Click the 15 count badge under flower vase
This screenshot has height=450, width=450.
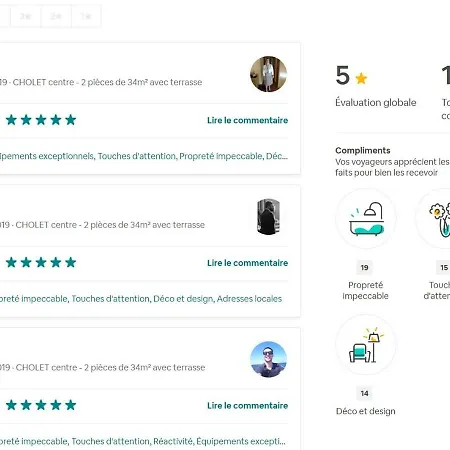[444, 267]
